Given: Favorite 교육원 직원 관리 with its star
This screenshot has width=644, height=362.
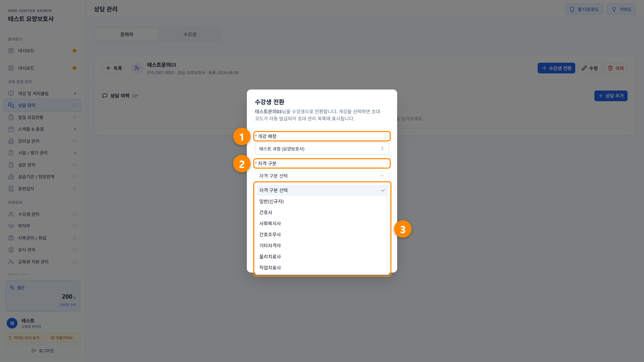Looking at the screenshot, I should pos(74,262).
